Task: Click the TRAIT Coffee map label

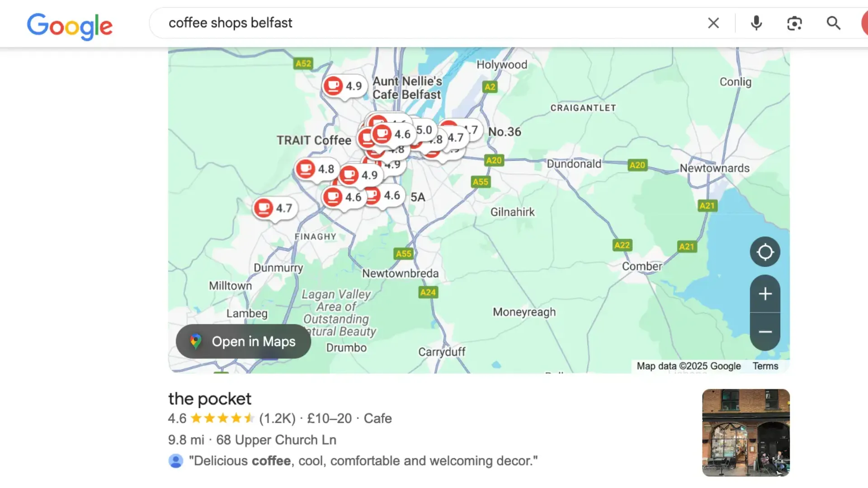Action: point(314,141)
